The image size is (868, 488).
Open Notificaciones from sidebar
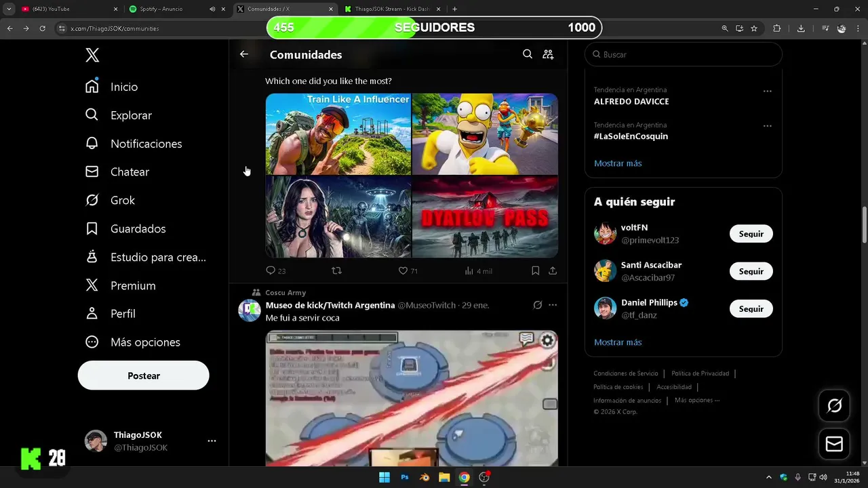pos(134,144)
